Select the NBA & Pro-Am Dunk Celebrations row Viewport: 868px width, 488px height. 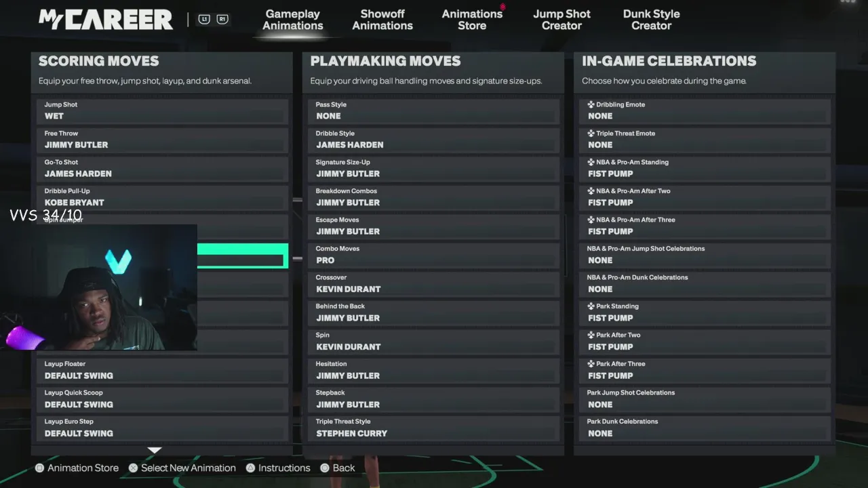pyautogui.click(x=705, y=284)
